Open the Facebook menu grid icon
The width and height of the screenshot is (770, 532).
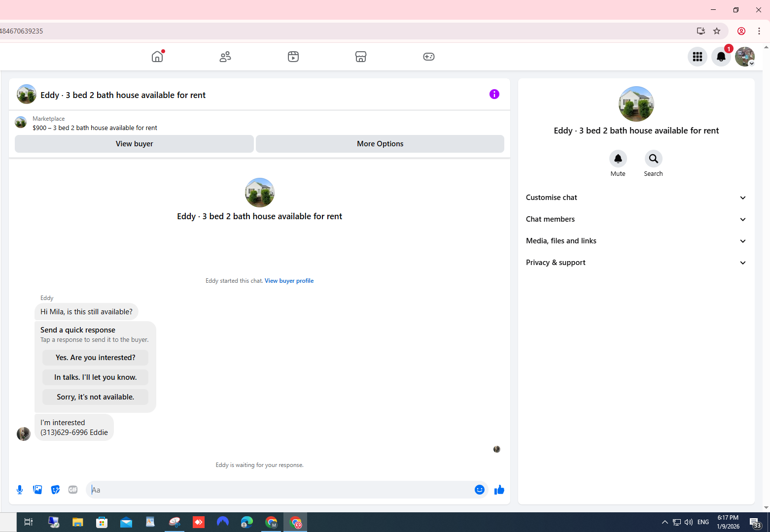[x=698, y=57]
